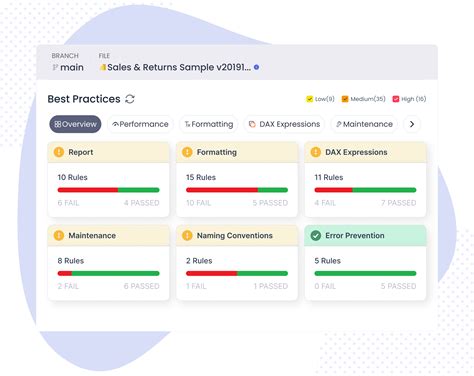Click the green check icon on Error Prevention
This screenshot has height=376, width=474.
316,235
